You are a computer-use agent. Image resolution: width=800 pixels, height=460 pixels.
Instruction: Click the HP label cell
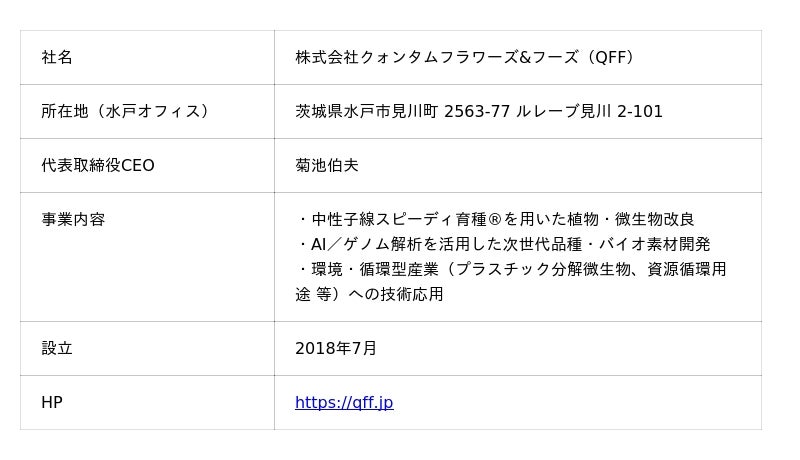tap(52, 403)
